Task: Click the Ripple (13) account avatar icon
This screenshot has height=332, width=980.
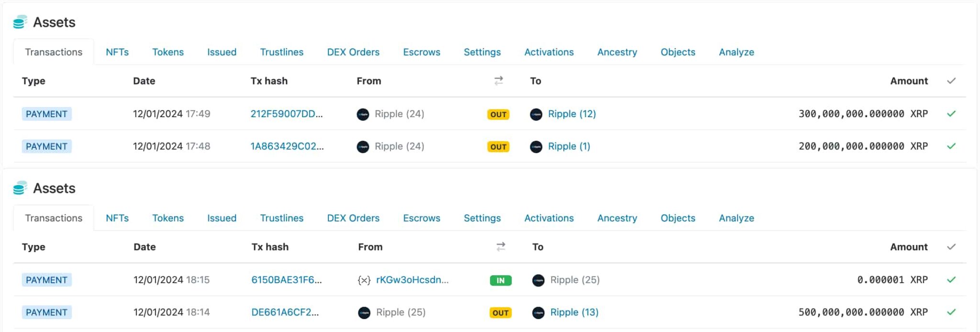Action: (x=538, y=313)
